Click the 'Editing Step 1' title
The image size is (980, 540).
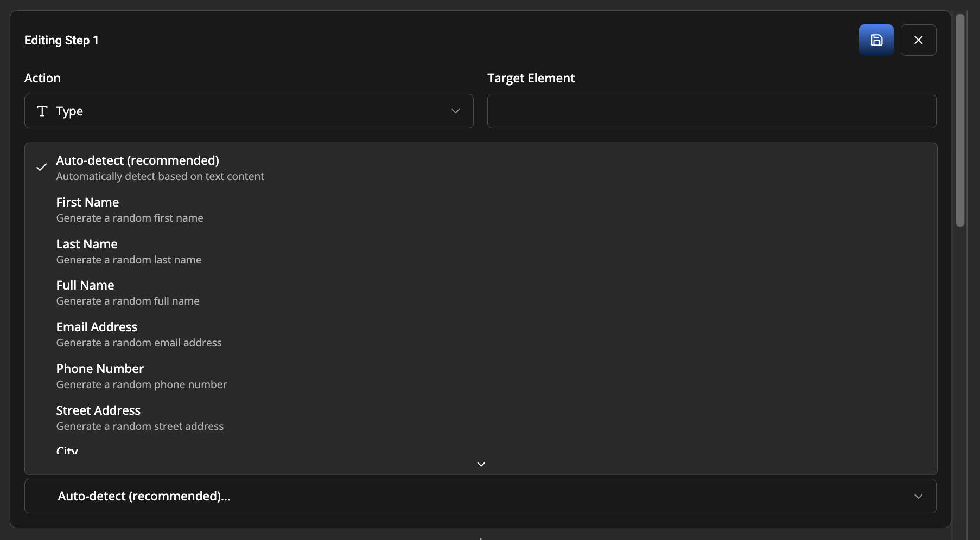tap(61, 40)
